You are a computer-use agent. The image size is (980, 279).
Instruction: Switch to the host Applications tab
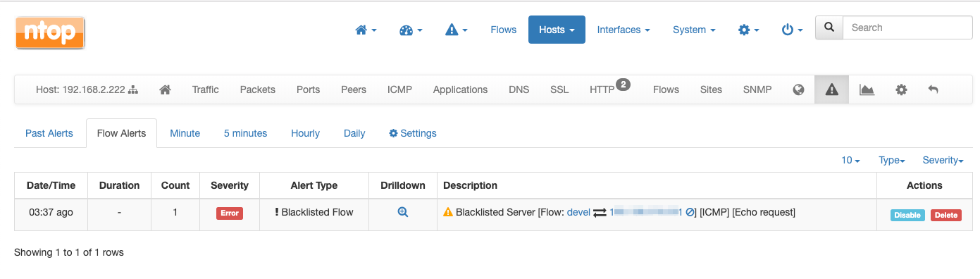[x=460, y=89]
